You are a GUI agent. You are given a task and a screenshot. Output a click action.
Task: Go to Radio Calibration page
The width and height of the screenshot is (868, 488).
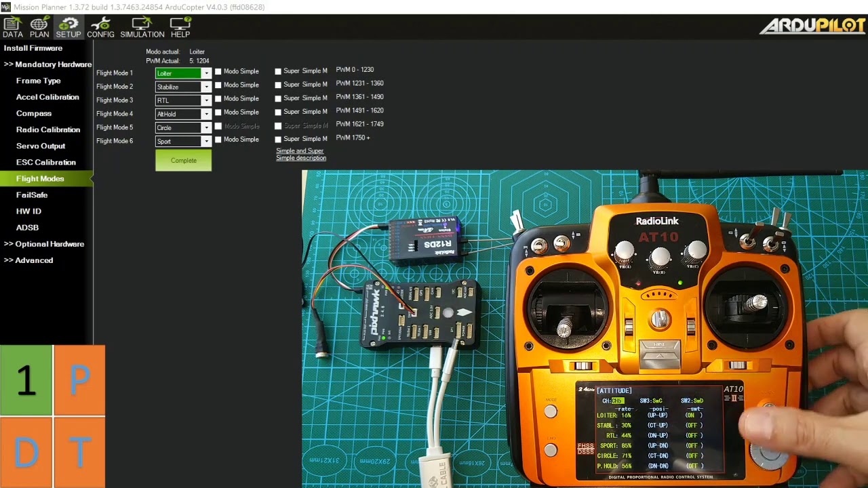48,129
